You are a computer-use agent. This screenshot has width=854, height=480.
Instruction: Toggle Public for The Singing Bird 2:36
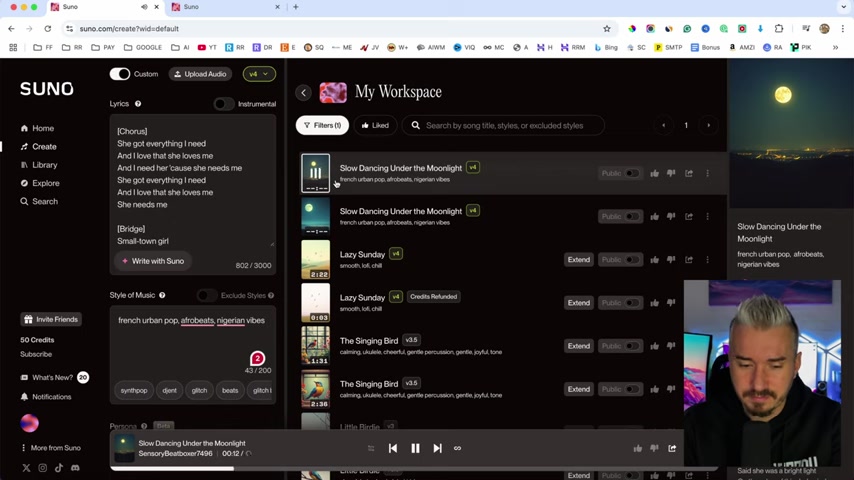pos(632,389)
